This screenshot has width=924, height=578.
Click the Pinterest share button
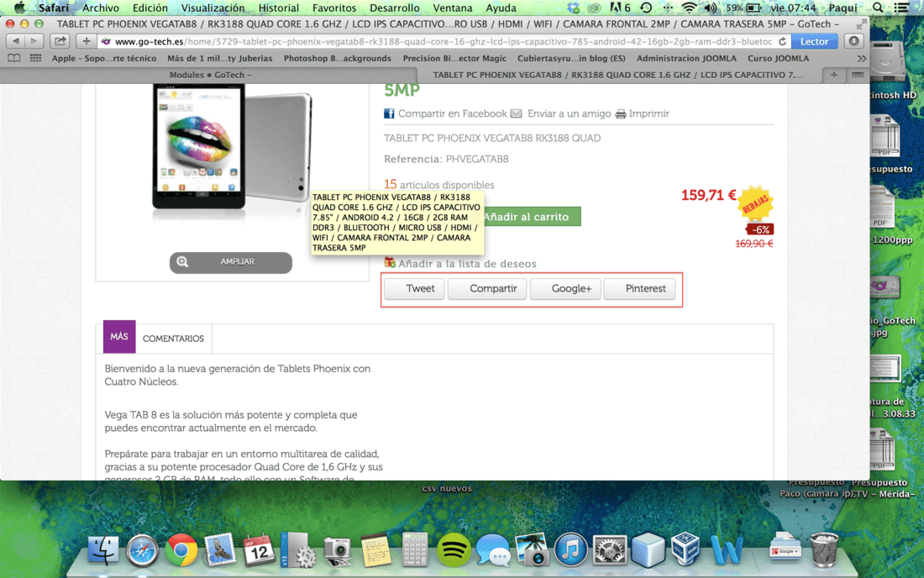point(639,289)
